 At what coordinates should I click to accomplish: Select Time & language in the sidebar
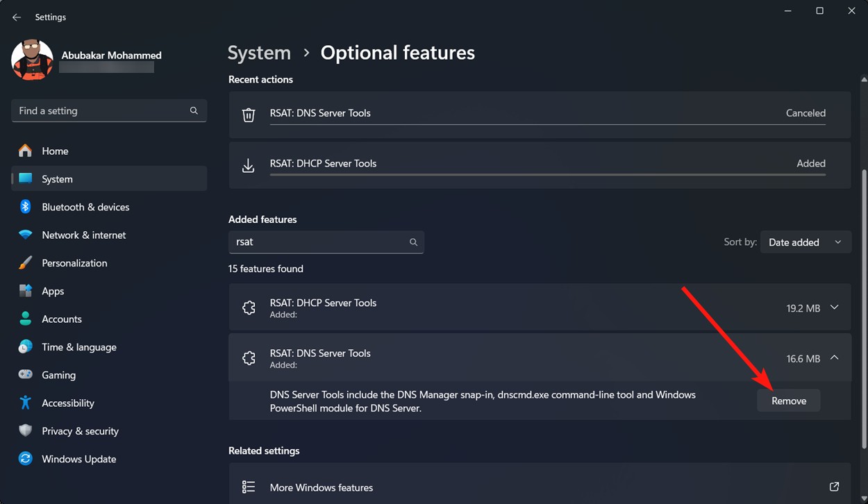click(78, 347)
